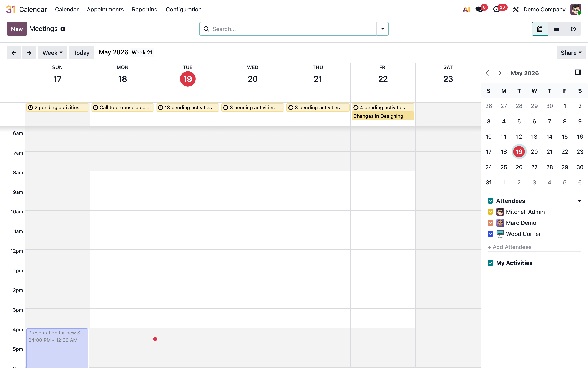Viewport: 588px width, 368px height.
Task: Click May 2026 mini calendar title
Action: click(525, 73)
